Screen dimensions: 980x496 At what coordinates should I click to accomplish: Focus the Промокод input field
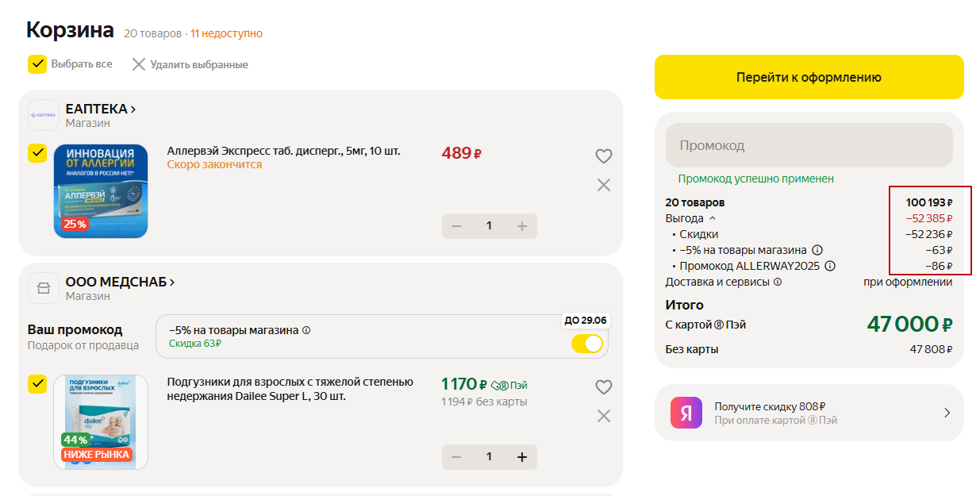pos(809,145)
